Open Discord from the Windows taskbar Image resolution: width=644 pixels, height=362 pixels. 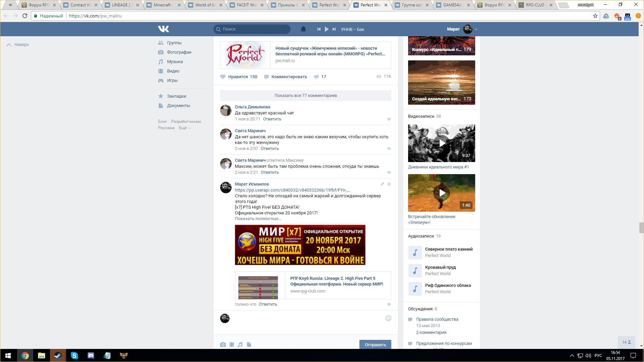91,356
